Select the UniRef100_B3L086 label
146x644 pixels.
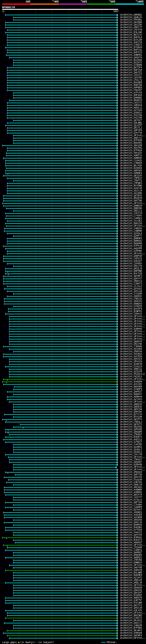[x=131, y=32]
